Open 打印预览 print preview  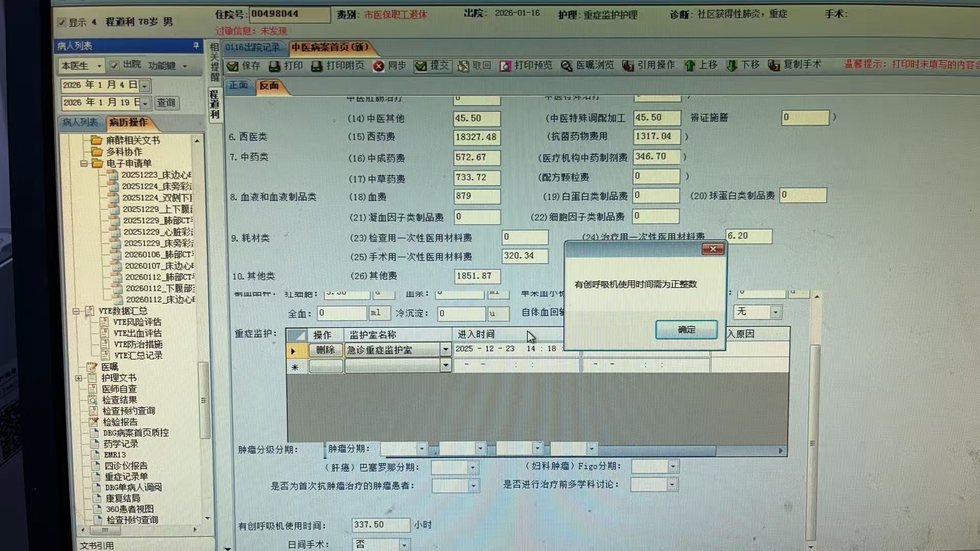pyautogui.click(x=505, y=66)
